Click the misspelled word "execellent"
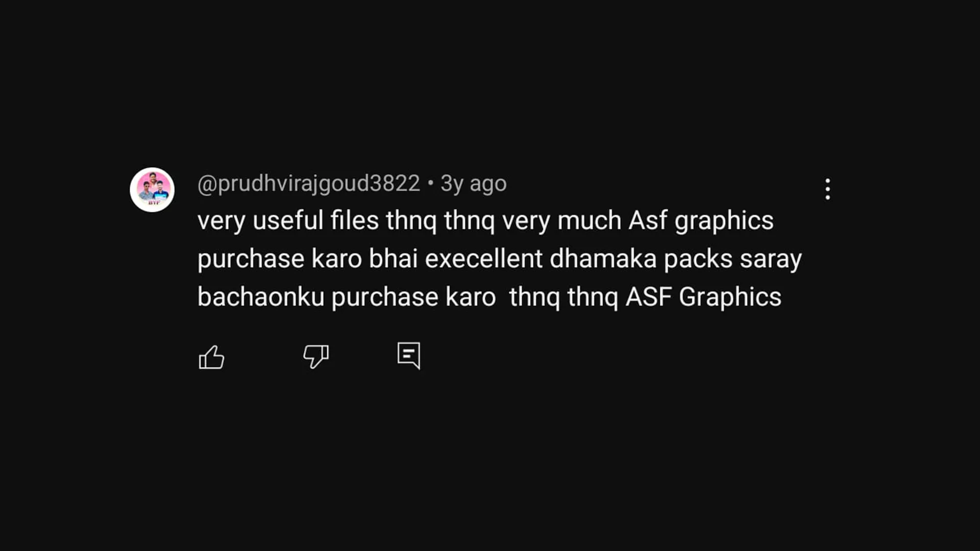 483,259
